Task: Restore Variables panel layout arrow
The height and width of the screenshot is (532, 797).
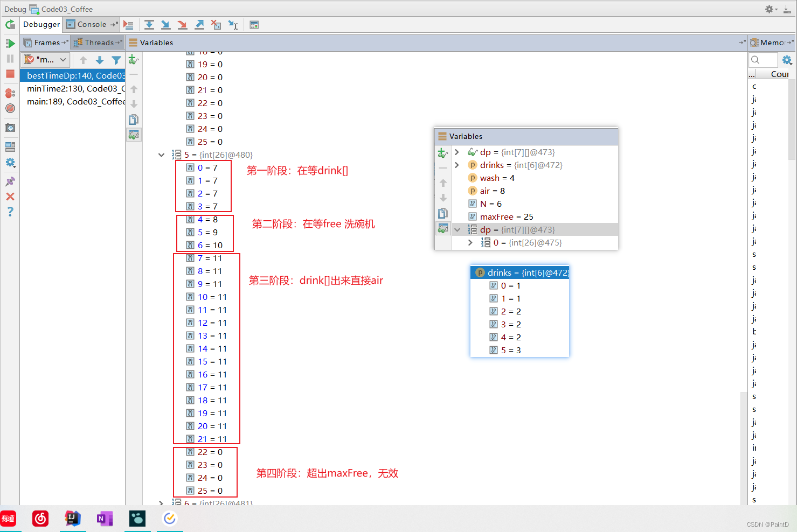Action: pos(742,43)
